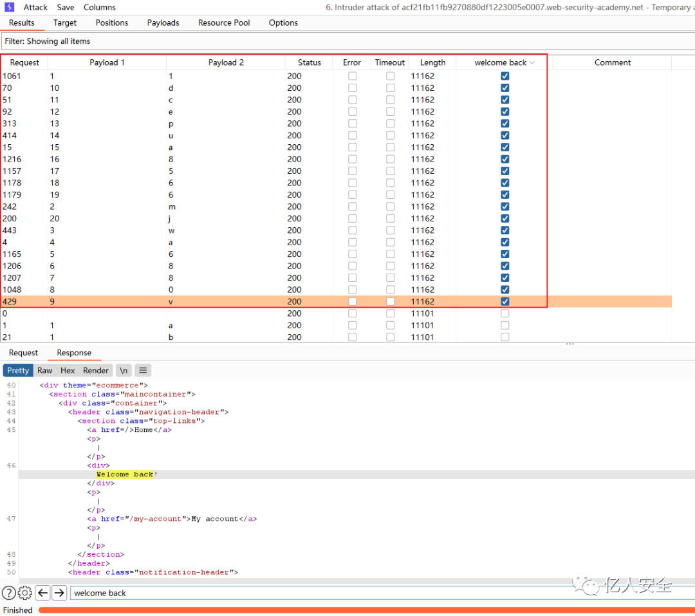Toggle welcome back checkbox for request 429
This screenshot has height=616, width=695.
click(x=505, y=302)
